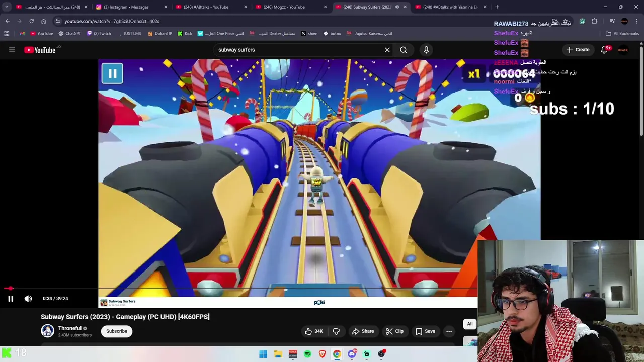Open the shien bookmark
The image size is (644, 362).
pyautogui.click(x=309, y=34)
